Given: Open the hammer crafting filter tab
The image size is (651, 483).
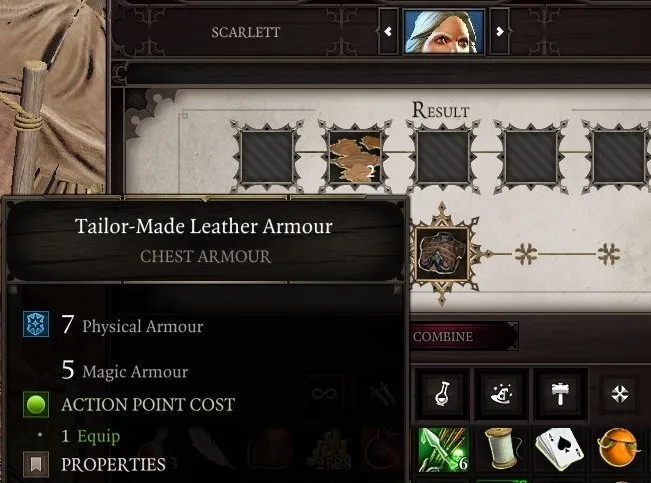Looking at the screenshot, I should coord(560,394).
